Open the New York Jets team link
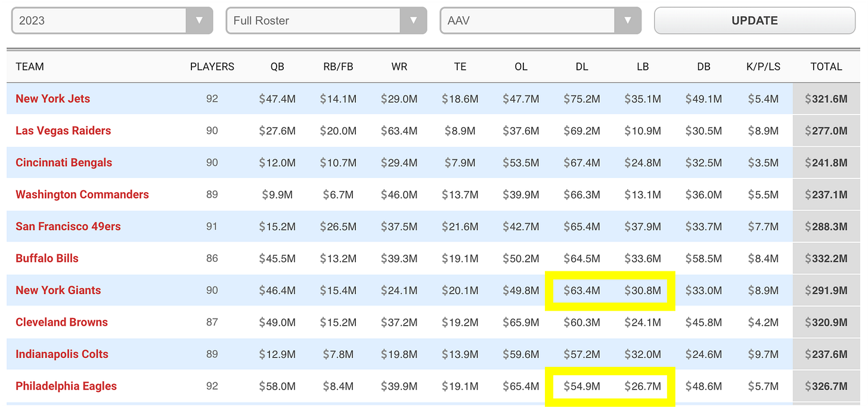The height and width of the screenshot is (408, 868). click(x=52, y=99)
